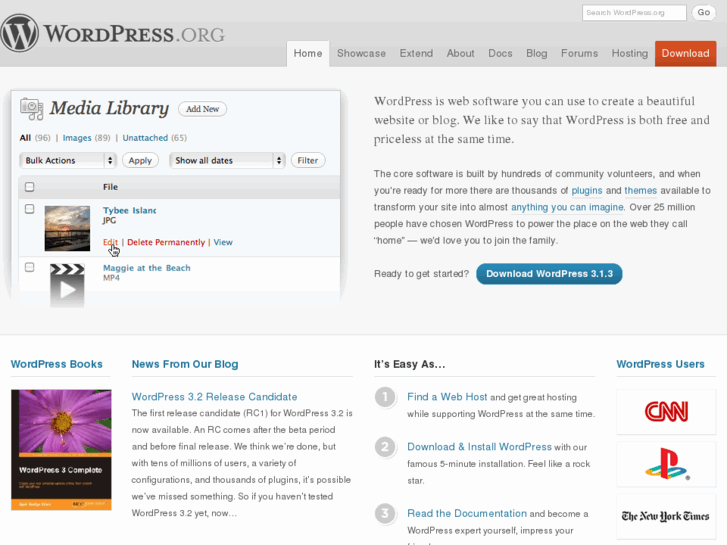Click View under Tybee Island
This screenshot has width=727, height=545.
[x=223, y=242]
